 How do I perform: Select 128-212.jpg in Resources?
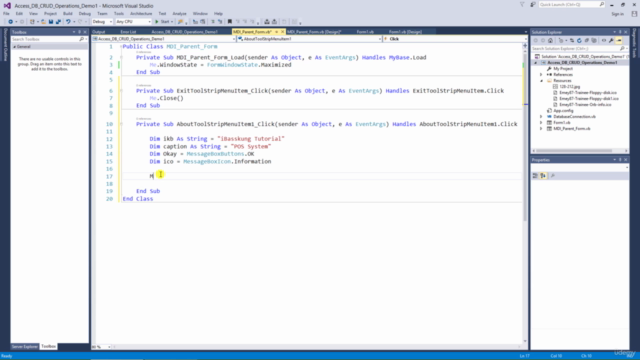(570, 87)
